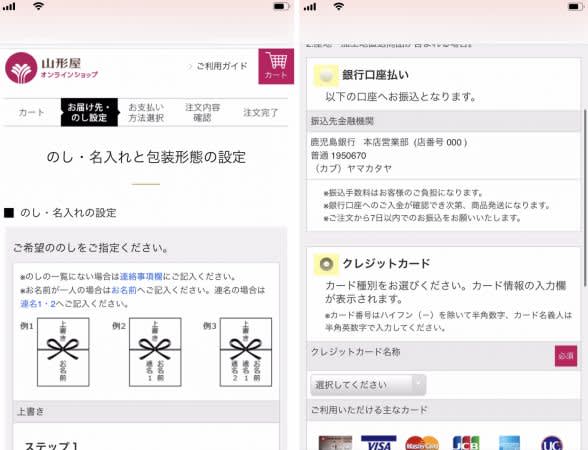The width and height of the screenshot is (588, 450).
Task: Select the VISA card logo
Action: 378,443
